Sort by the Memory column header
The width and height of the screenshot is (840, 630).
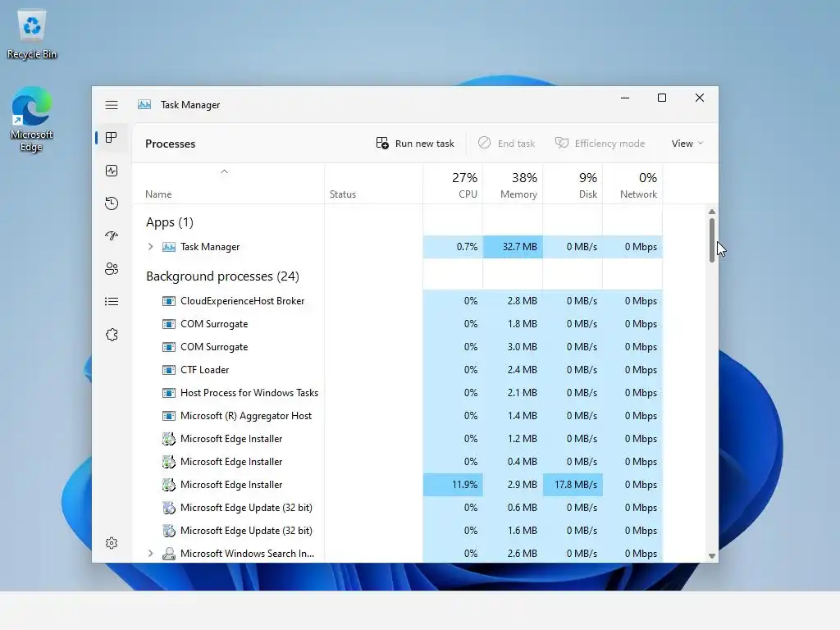click(x=514, y=185)
